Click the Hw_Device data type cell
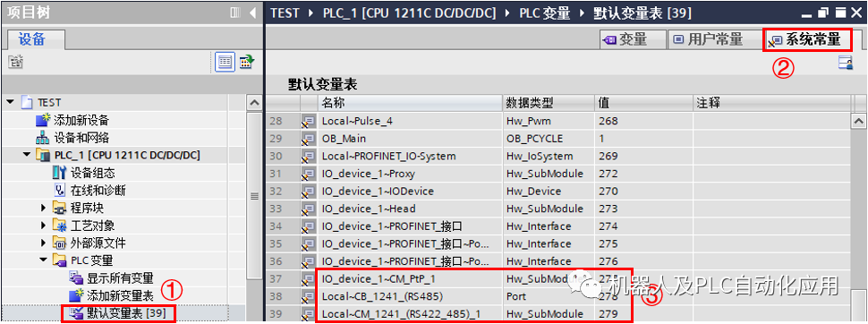868x324 pixels. pyautogui.click(x=549, y=191)
